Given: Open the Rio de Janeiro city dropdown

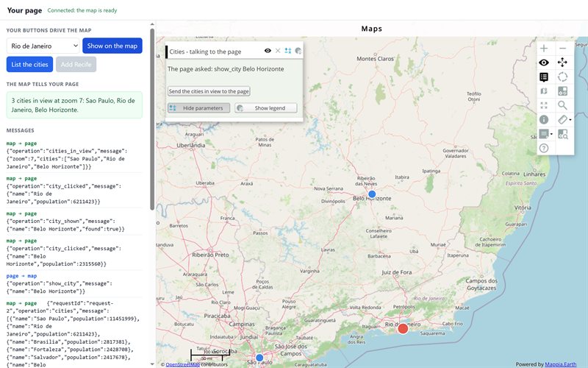Looking at the screenshot, I should 43,46.
